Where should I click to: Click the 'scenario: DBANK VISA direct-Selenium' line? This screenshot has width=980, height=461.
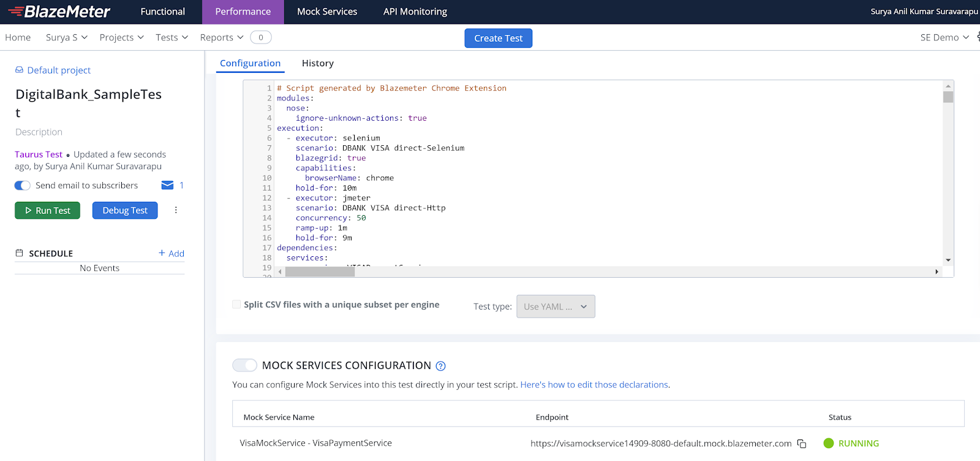(x=380, y=148)
